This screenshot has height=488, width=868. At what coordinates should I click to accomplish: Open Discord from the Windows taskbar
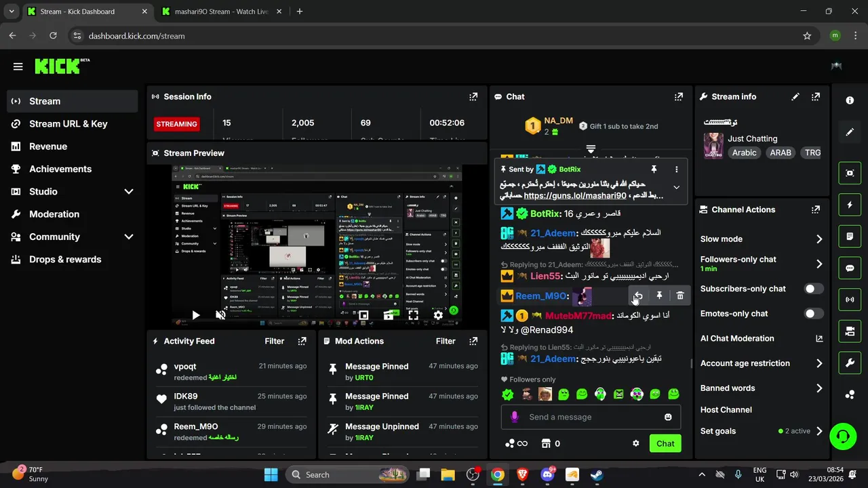(x=547, y=475)
